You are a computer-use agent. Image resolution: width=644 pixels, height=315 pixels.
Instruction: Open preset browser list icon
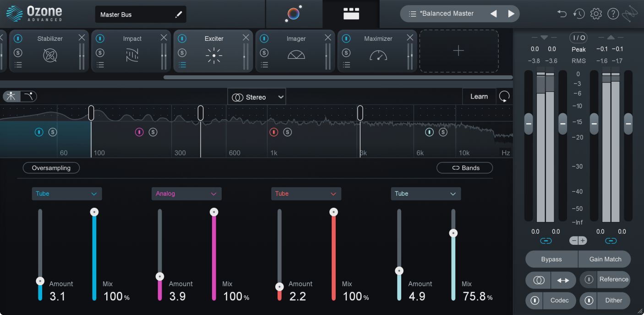tap(412, 14)
